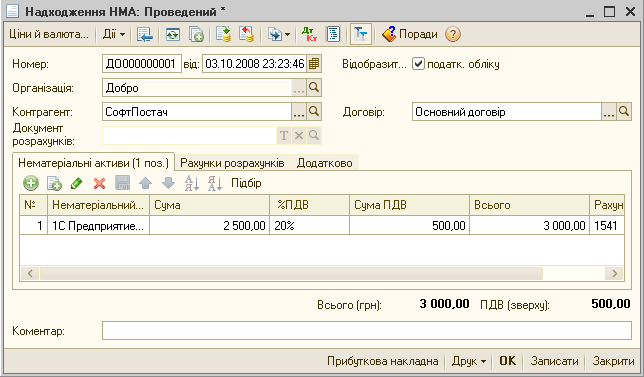Open the create-based-on dropdown icon

tap(279, 34)
